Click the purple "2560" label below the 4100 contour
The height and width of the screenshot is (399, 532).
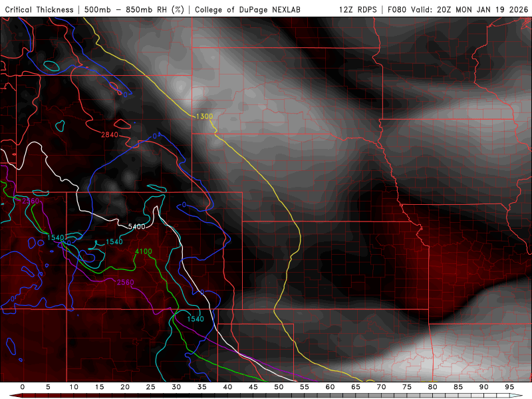tap(125, 282)
